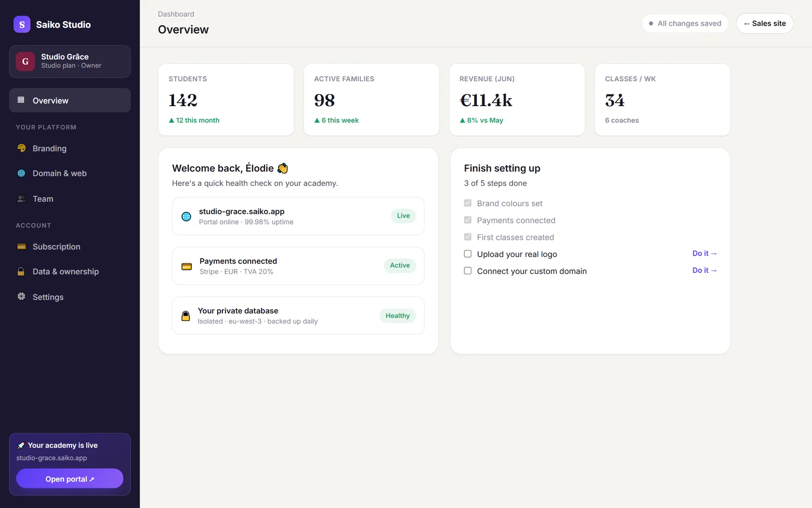Click the globe icon beside studio-grace.saiko.app

tap(186, 216)
